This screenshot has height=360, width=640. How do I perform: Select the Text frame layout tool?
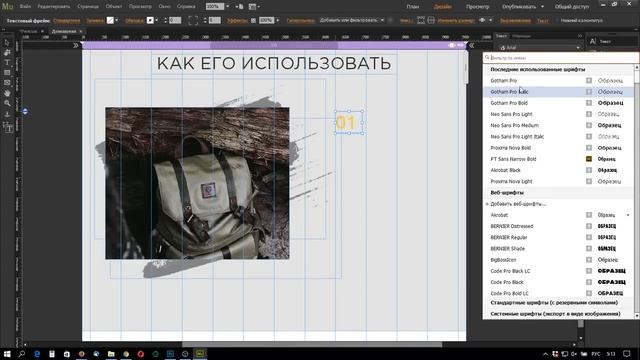click(x=8, y=127)
